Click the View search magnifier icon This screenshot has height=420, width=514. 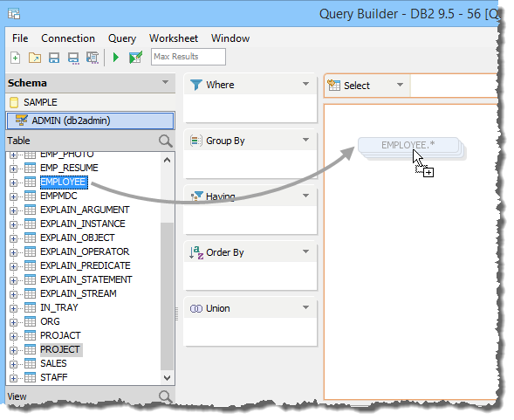[165, 396]
